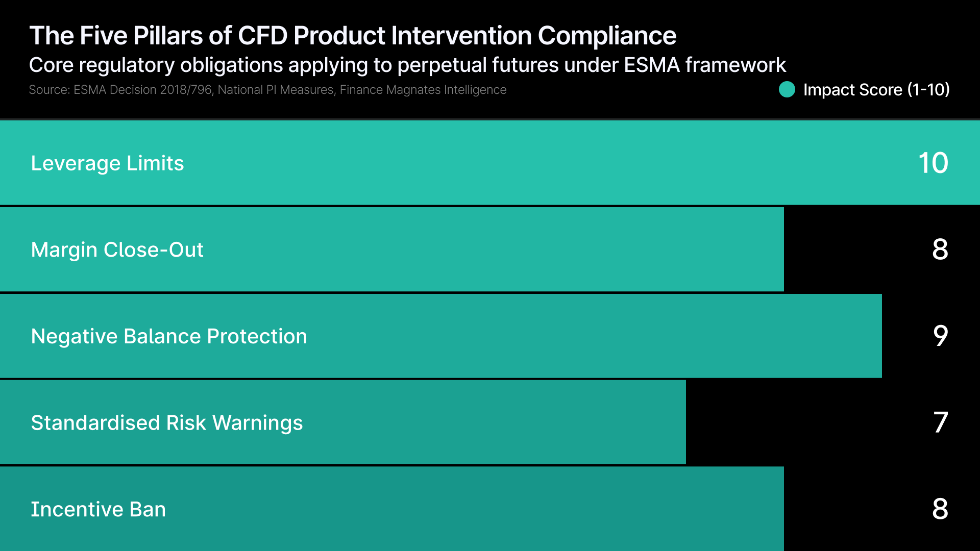The image size is (980, 551).
Task: Click the score 8 beside Margin Close-Out
Action: (x=940, y=250)
